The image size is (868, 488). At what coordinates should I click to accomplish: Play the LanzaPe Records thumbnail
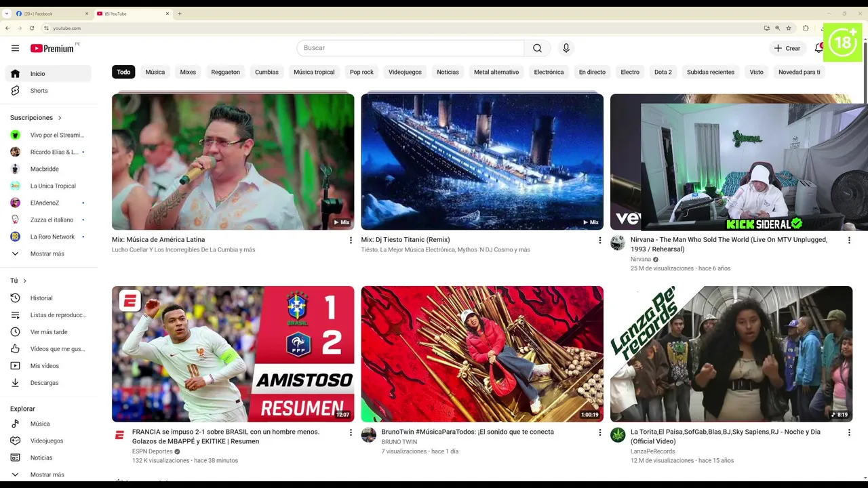click(x=731, y=354)
